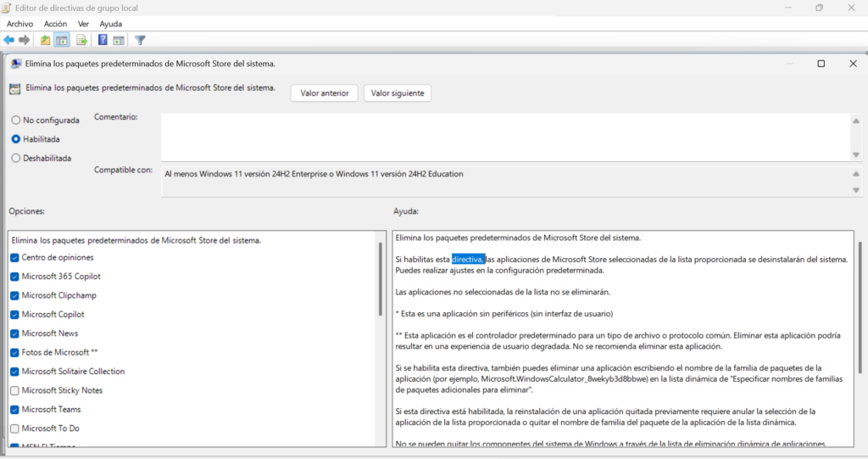Click the Opciones list scrollbar thumb
The image size is (868, 459).
[x=381, y=279]
